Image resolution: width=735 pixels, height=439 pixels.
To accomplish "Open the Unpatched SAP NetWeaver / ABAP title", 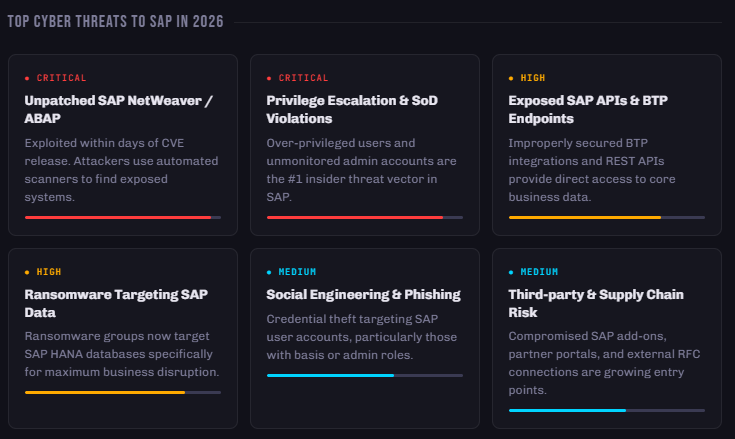I will coord(118,109).
